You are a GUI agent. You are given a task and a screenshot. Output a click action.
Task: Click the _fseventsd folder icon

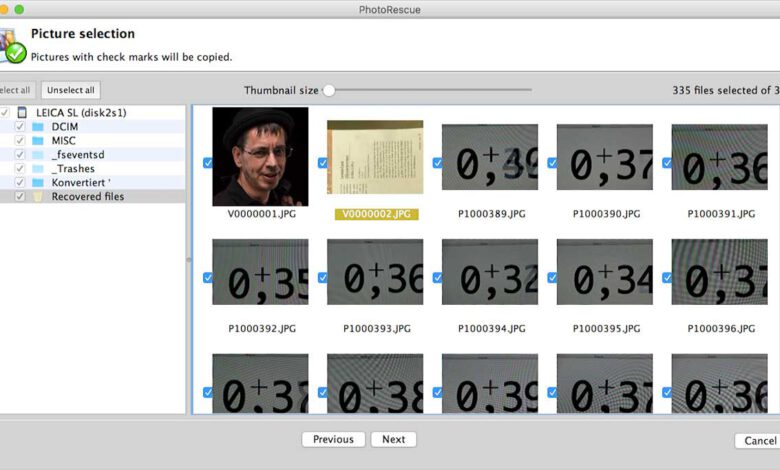tap(38, 155)
